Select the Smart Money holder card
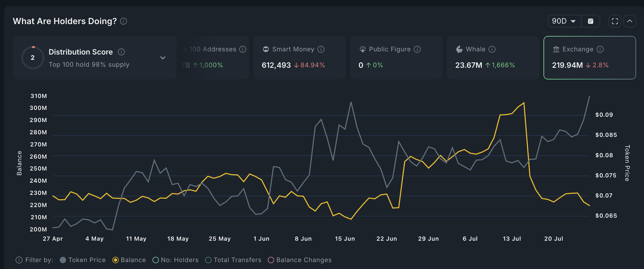The height and width of the screenshot is (269, 644). coord(299,58)
